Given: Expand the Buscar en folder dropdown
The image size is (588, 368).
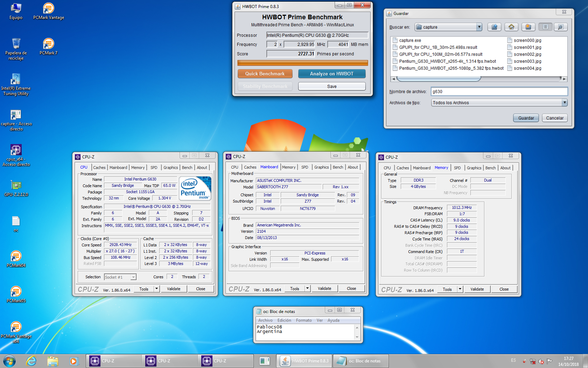Looking at the screenshot, I should (479, 27).
